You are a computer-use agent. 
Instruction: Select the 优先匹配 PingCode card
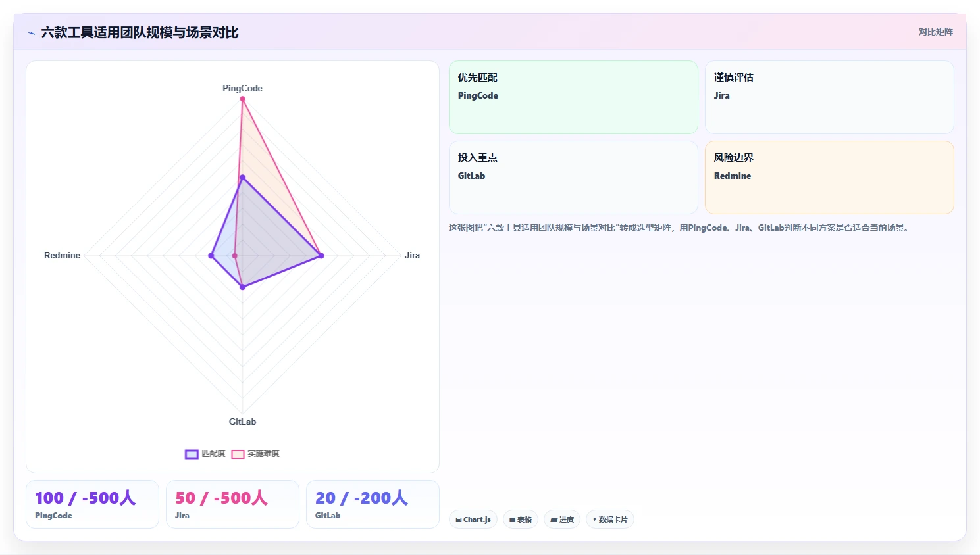[x=573, y=97]
